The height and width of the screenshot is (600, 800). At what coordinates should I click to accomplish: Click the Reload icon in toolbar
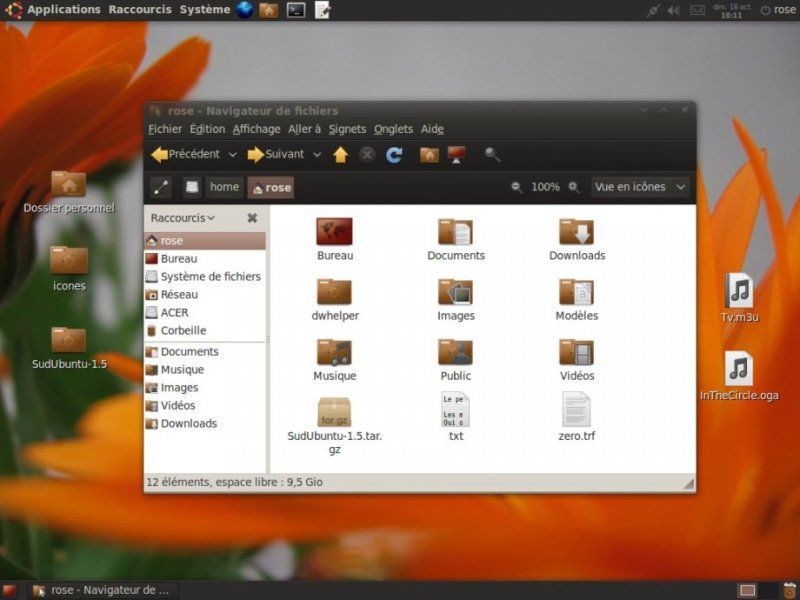pos(394,155)
